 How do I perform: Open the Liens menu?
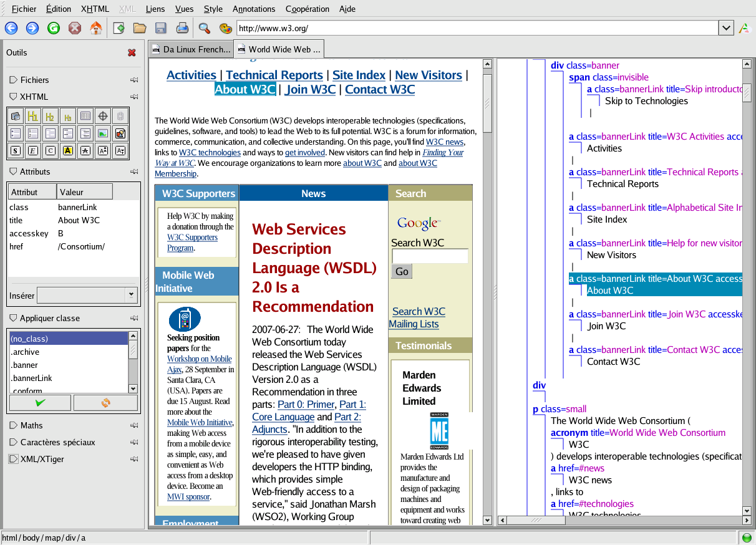click(x=155, y=9)
